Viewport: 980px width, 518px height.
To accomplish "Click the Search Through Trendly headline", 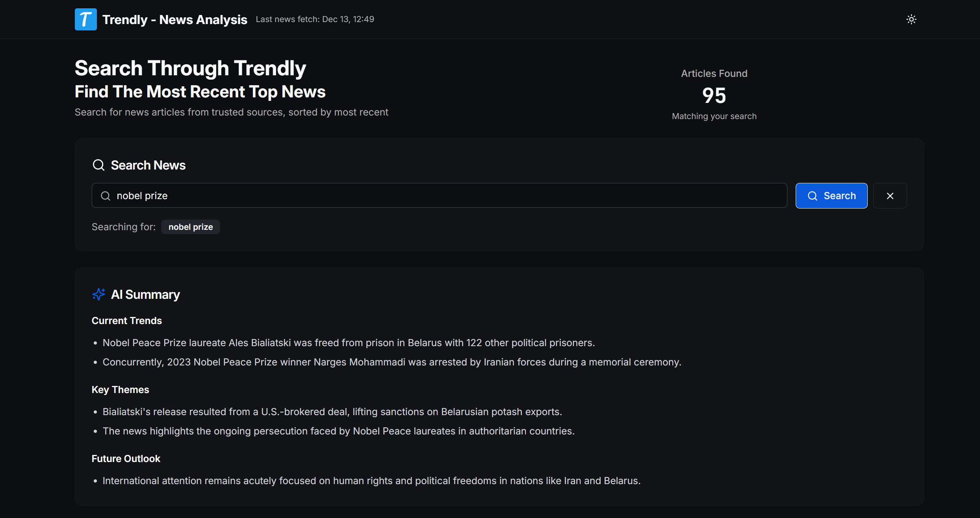I will click(x=190, y=68).
